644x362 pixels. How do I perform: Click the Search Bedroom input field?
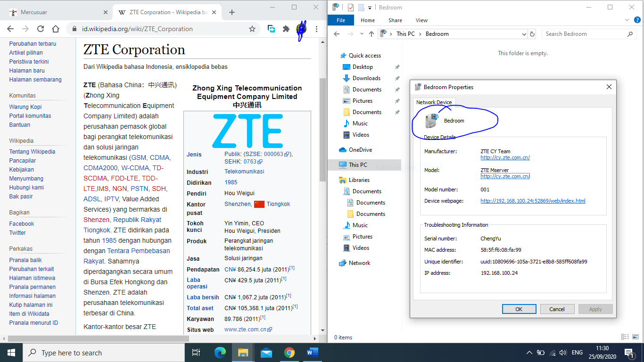tap(585, 33)
